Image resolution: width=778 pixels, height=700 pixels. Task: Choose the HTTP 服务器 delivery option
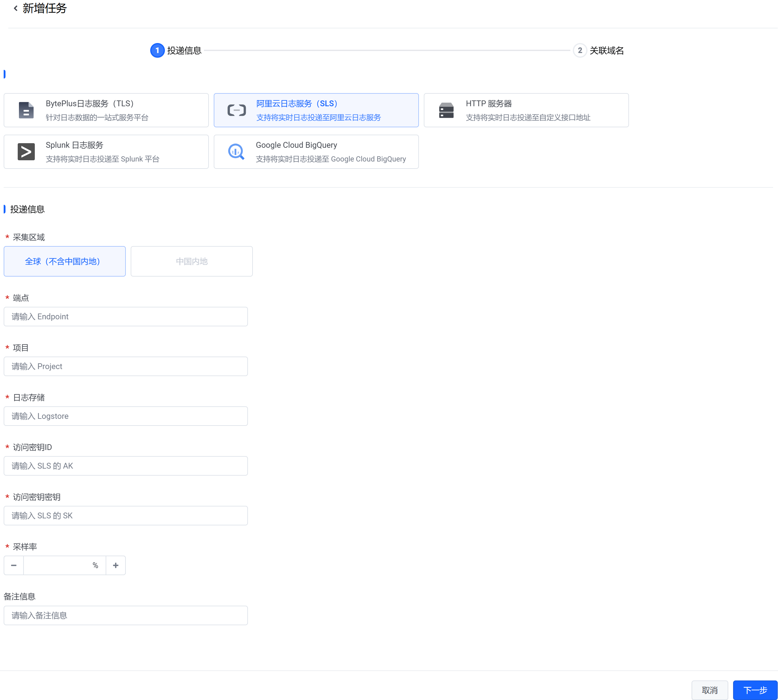click(x=526, y=111)
